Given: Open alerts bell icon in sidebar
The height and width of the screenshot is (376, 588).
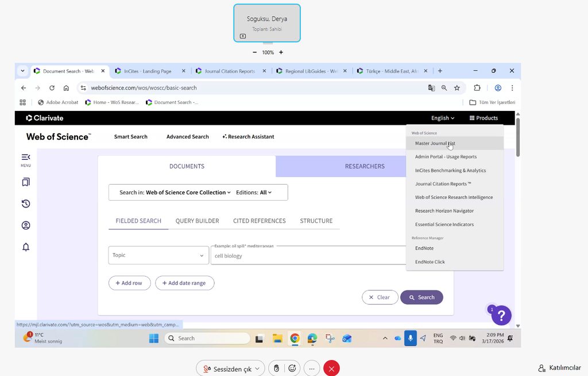Looking at the screenshot, I should [26, 247].
